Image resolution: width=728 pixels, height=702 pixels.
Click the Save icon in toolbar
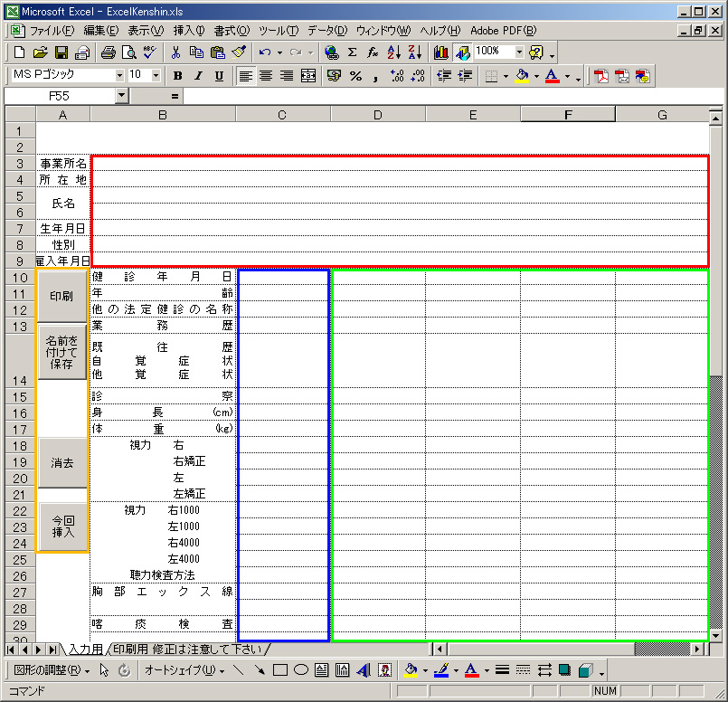click(61, 52)
